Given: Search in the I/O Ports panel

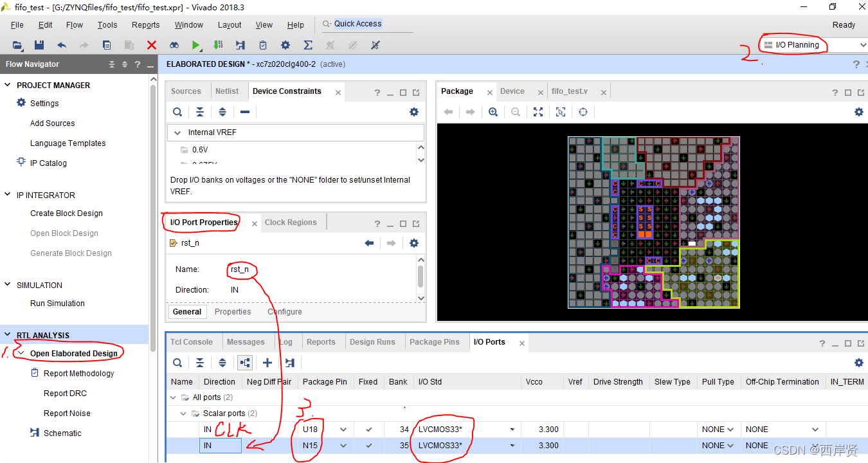Looking at the screenshot, I should tap(177, 363).
